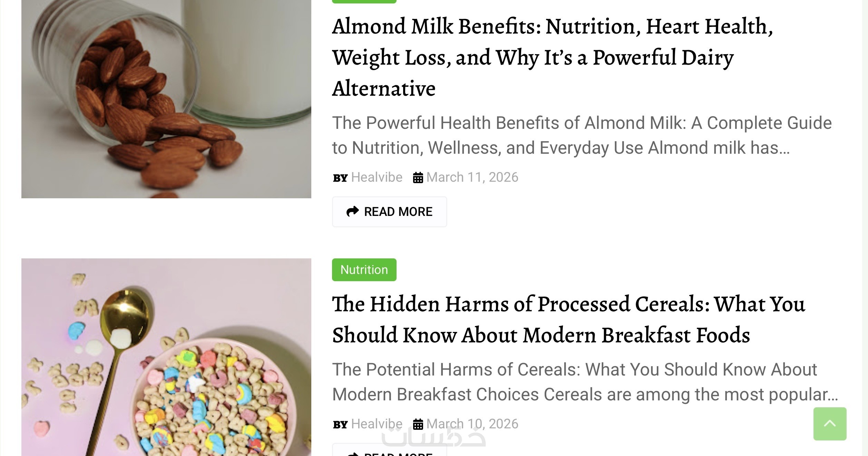
Task: Click the almond milk article excerpt text
Action: (x=582, y=135)
